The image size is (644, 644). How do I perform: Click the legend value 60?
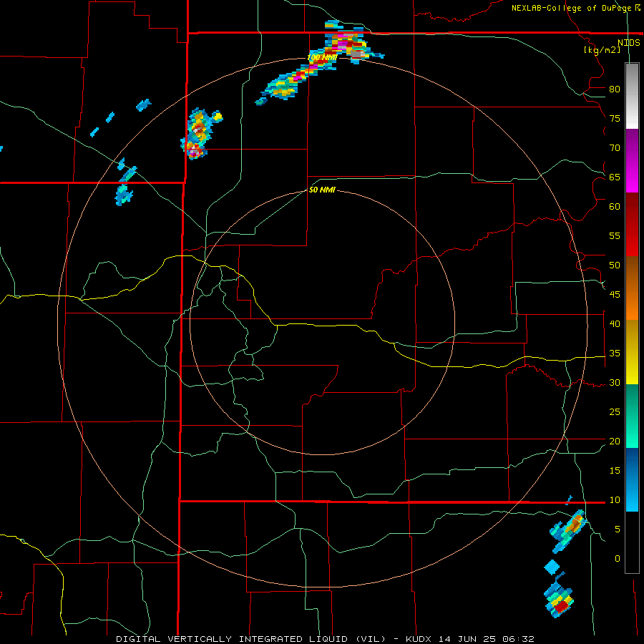coord(615,207)
